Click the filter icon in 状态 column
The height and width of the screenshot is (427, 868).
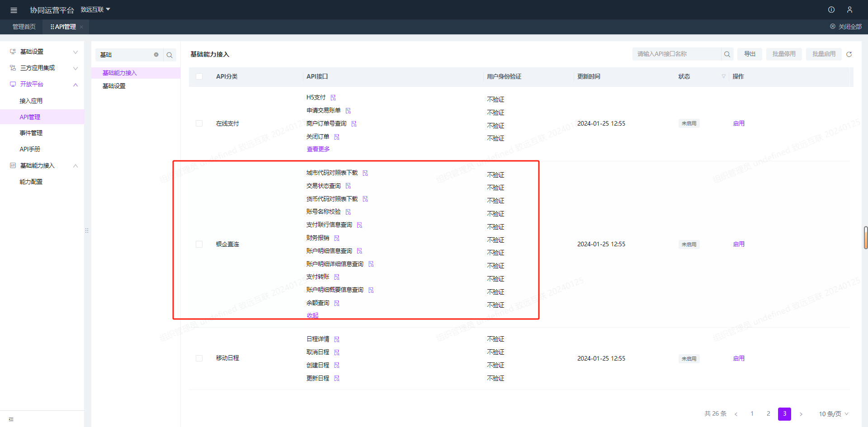[x=723, y=76]
